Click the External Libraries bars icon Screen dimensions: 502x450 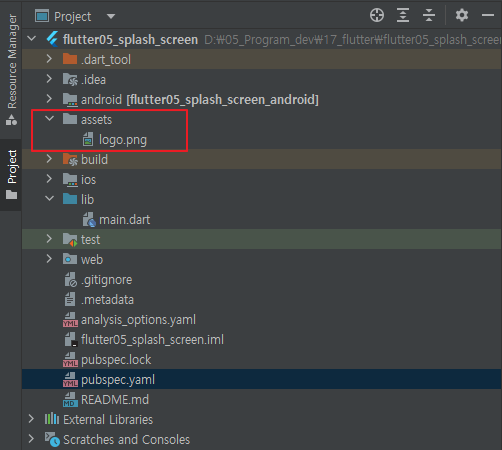tap(52, 419)
